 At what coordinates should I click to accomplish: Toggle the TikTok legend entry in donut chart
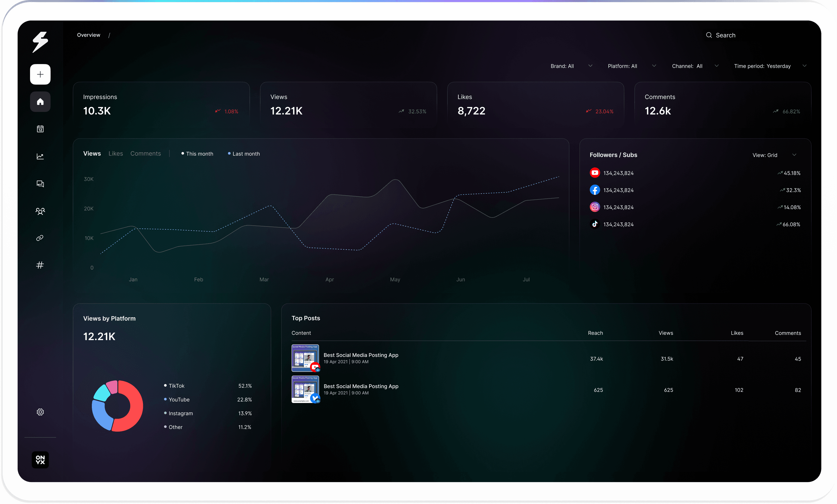point(176,386)
